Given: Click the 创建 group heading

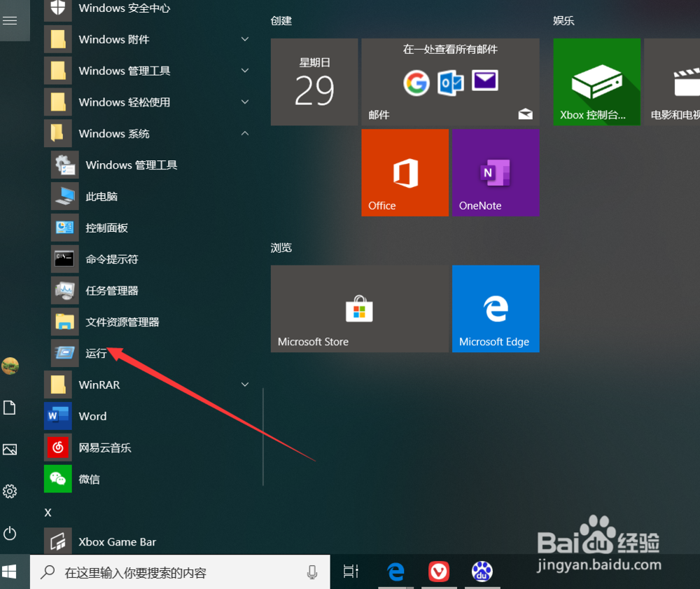Looking at the screenshot, I should point(281,20).
